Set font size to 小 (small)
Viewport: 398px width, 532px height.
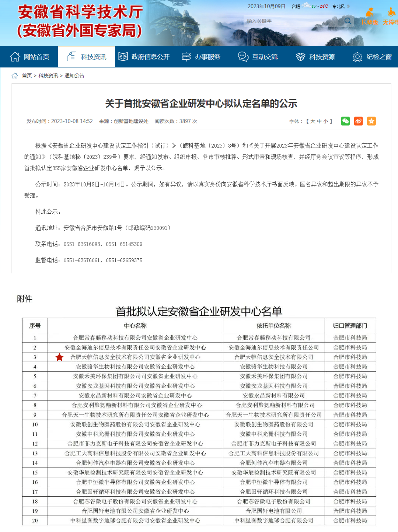click(325, 121)
